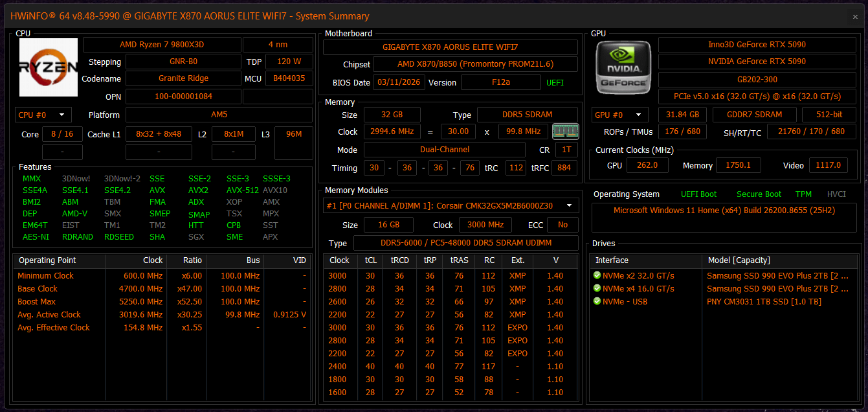This screenshot has height=412, width=868.
Task: Click the green memory module icon
Action: coord(565,132)
